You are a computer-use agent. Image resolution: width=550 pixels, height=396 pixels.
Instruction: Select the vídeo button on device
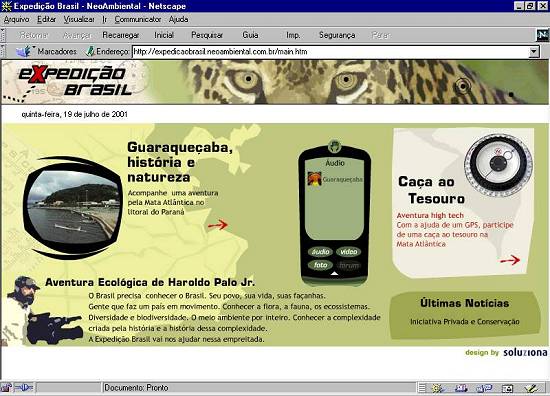point(349,252)
